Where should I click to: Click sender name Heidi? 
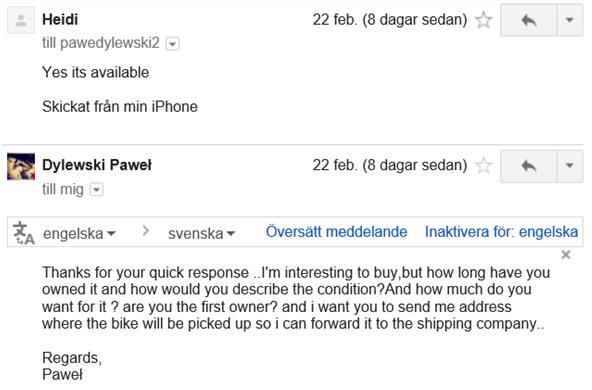[60, 20]
